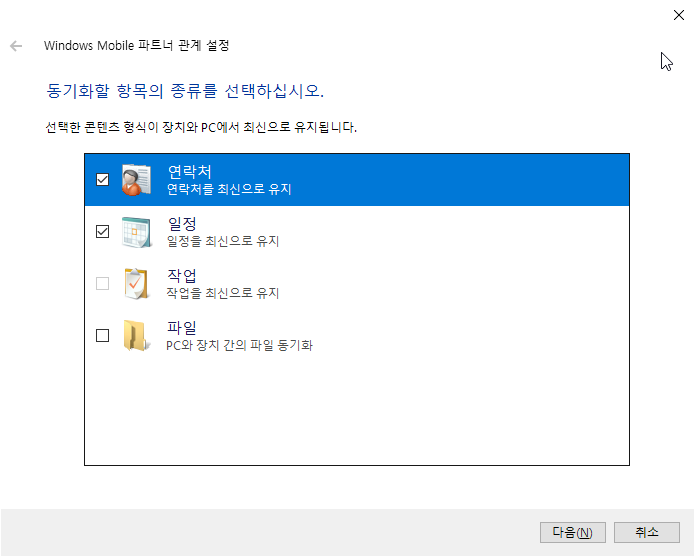Close the partnership setup dialog

(x=679, y=15)
